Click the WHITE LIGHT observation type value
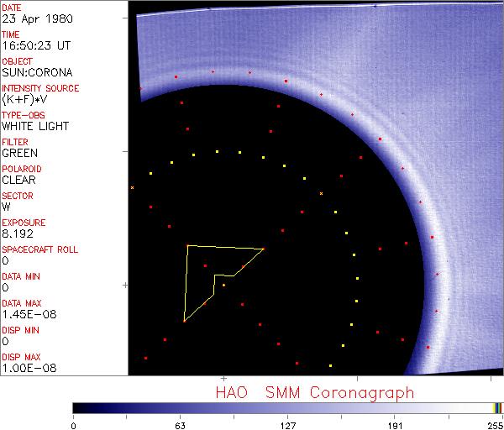This screenshot has width=504, height=430. [35, 126]
